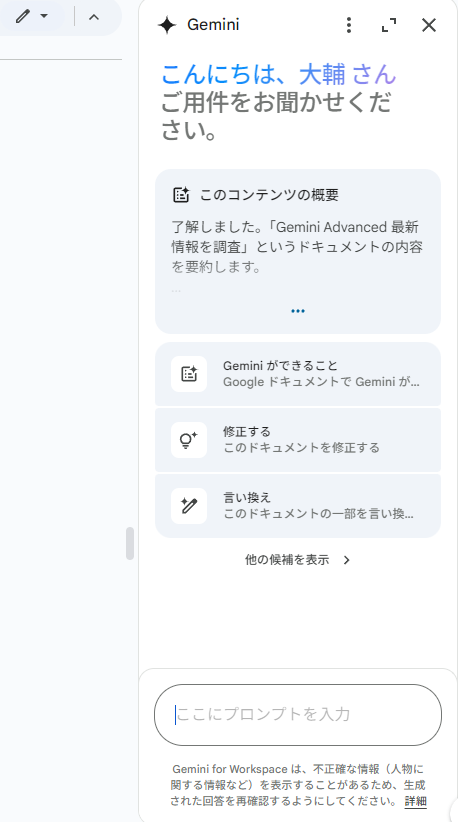Choose the 言い換え suggestion
Viewport: 458px width, 822px height.
click(298, 506)
